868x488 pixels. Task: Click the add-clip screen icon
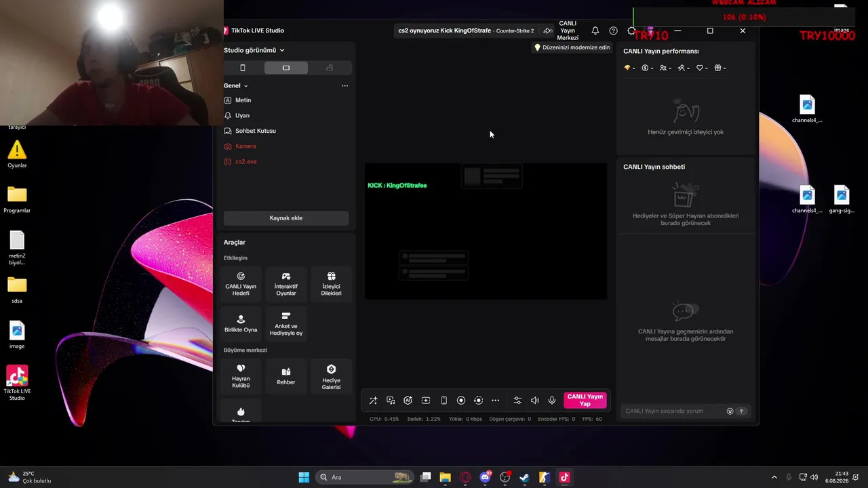pyautogui.click(x=426, y=401)
